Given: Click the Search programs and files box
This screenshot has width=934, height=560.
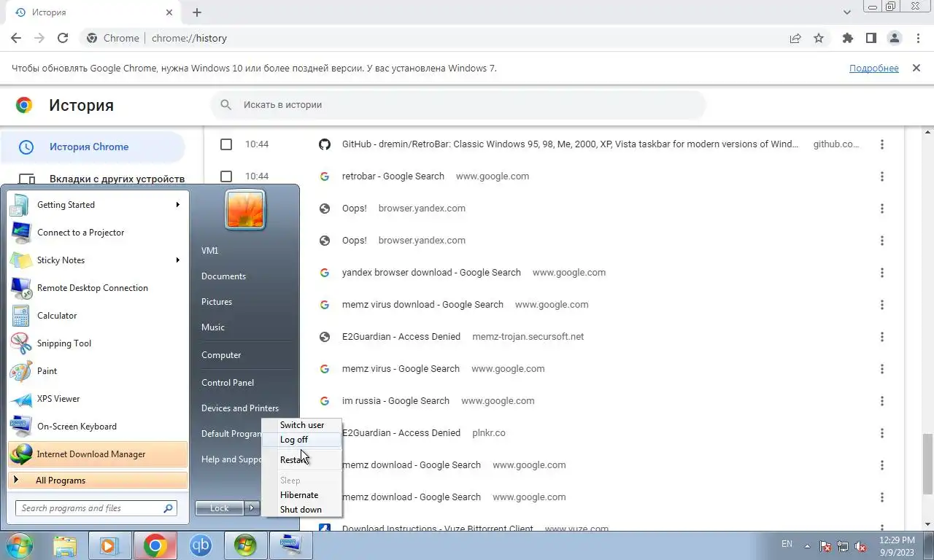Looking at the screenshot, I should 96,508.
